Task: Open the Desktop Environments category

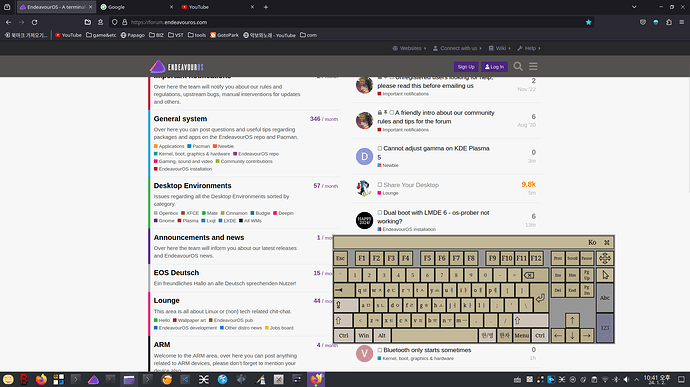Action: click(192, 186)
